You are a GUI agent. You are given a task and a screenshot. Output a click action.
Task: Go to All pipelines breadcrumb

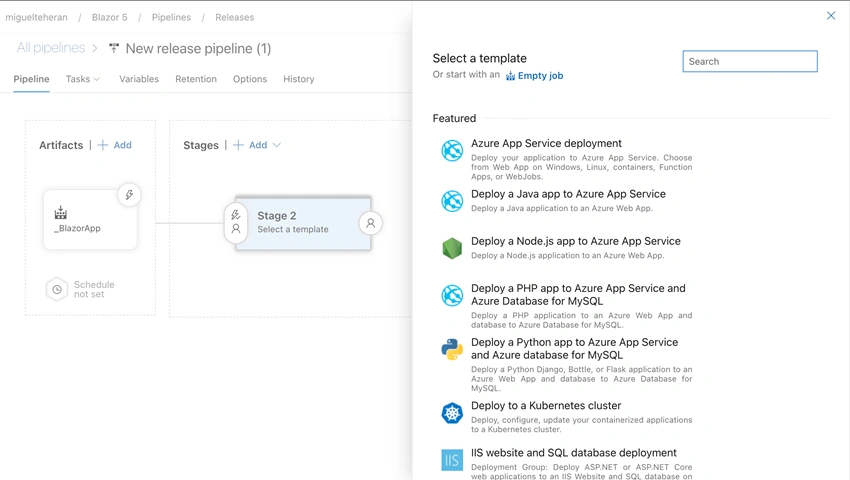coord(51,48)
